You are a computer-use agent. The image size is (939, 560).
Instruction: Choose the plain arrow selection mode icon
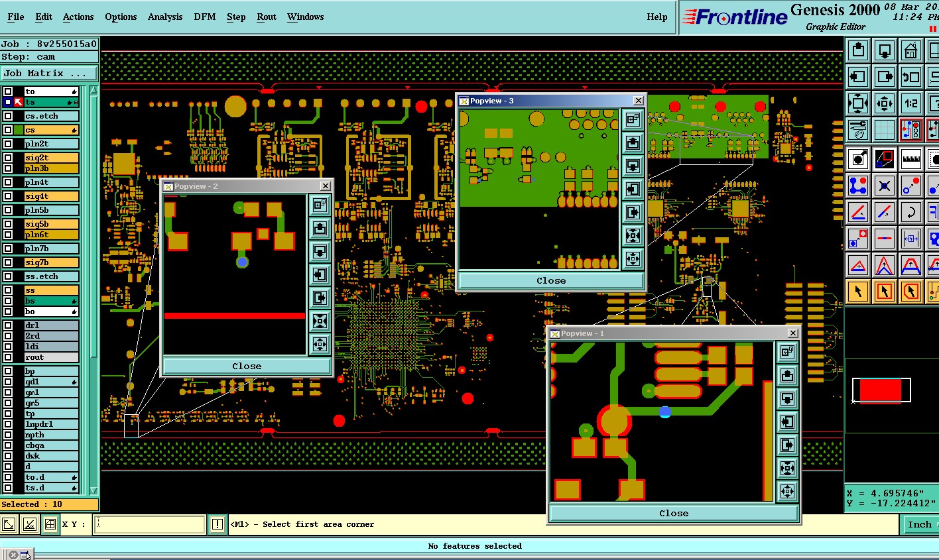tap(858, 292)
